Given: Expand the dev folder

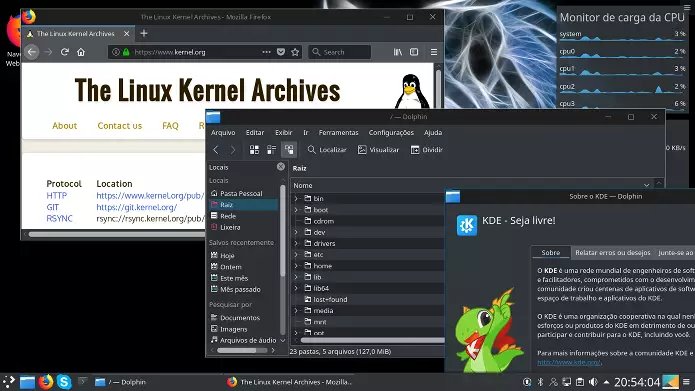Looking at the screenshot, I should 297,232.
